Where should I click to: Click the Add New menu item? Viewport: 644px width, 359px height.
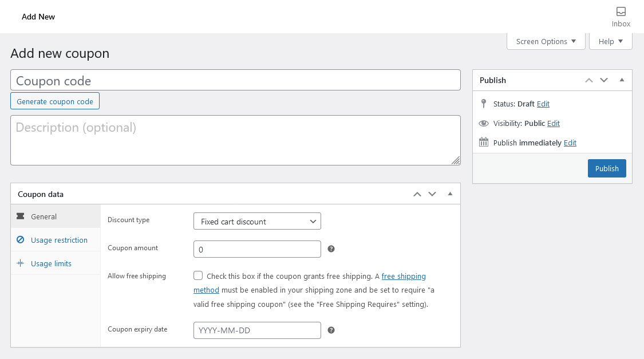[38, 17]
